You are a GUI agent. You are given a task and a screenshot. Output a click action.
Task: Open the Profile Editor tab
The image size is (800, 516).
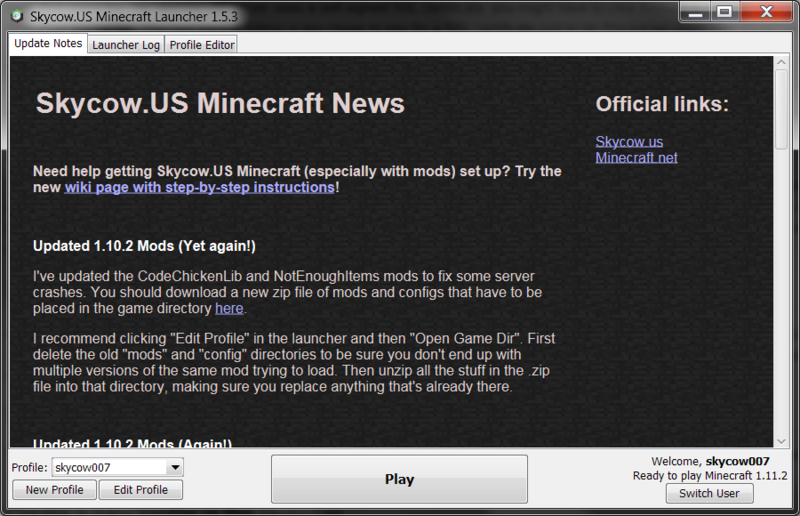[x=202, y=45]
